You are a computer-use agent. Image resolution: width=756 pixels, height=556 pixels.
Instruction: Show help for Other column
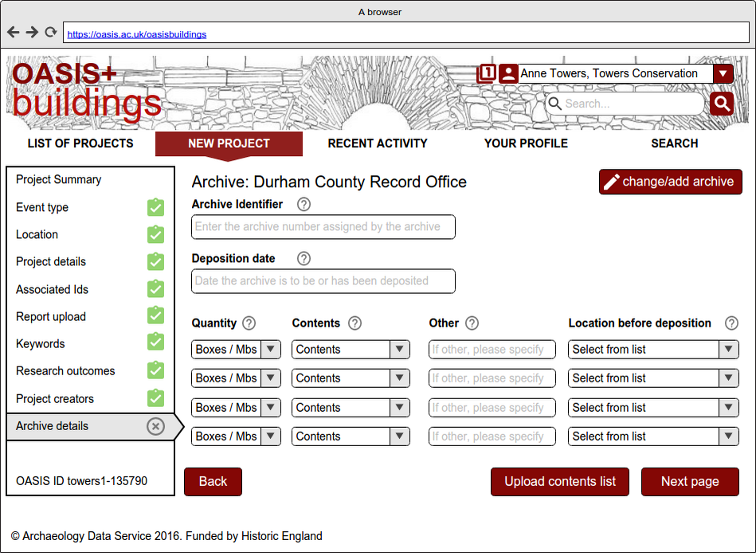(472, 323)
